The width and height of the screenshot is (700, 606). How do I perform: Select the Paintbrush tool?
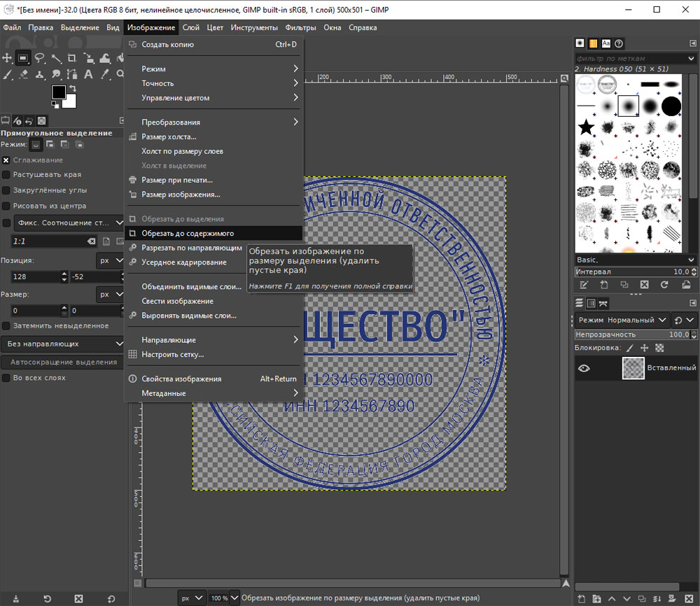(x=7, y=74)
